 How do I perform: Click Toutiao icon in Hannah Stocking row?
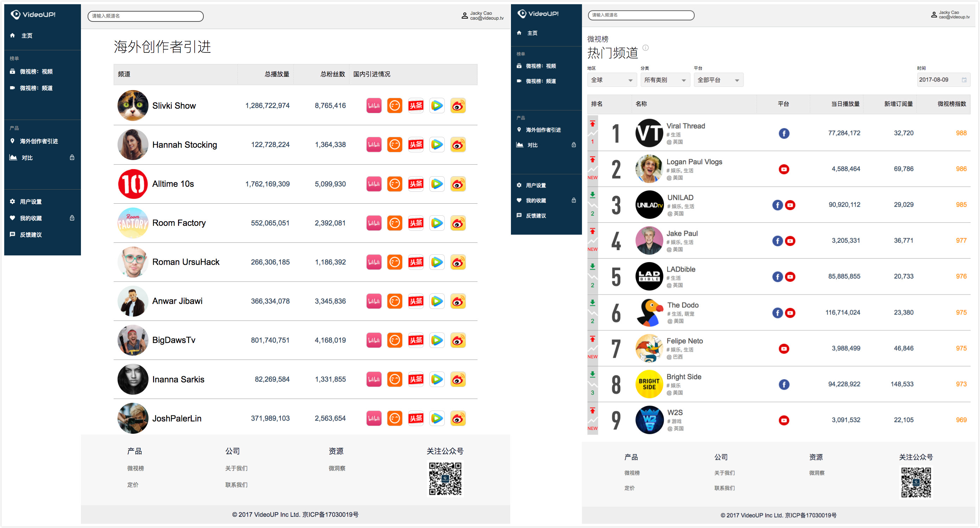(x=416, y=145)
